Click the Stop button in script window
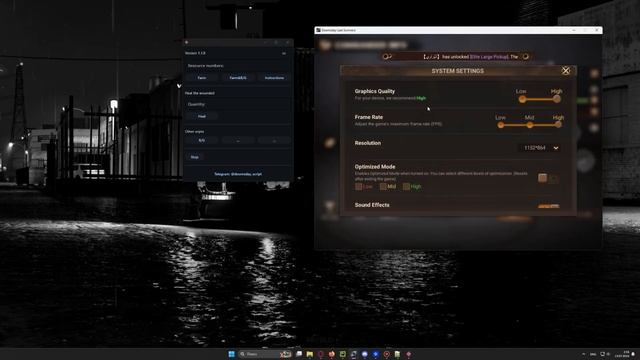 [195, 157]
